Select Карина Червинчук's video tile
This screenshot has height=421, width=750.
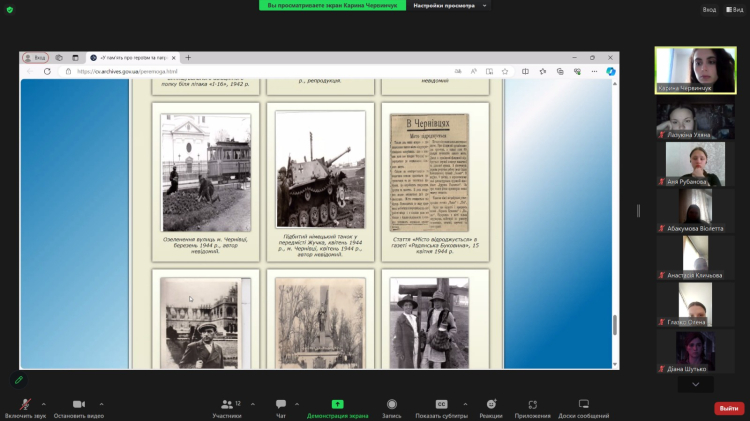pyautogui.click(x=695, y=69)
